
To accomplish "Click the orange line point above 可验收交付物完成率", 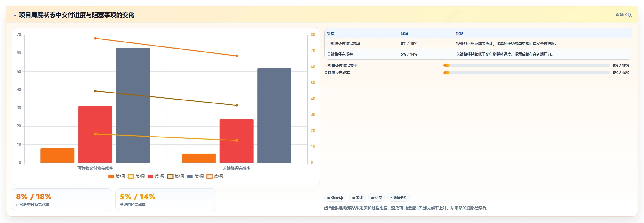I will 95,38.
